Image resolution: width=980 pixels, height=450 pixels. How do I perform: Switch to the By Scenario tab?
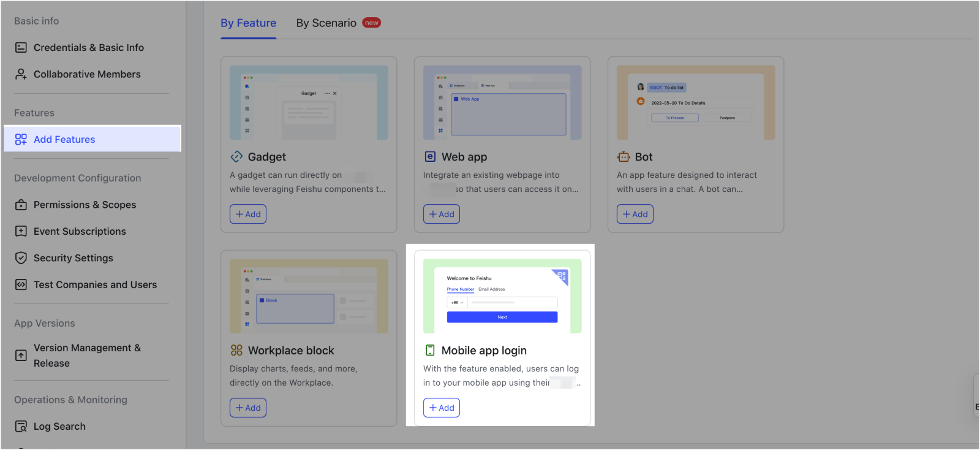pos(326,23)
